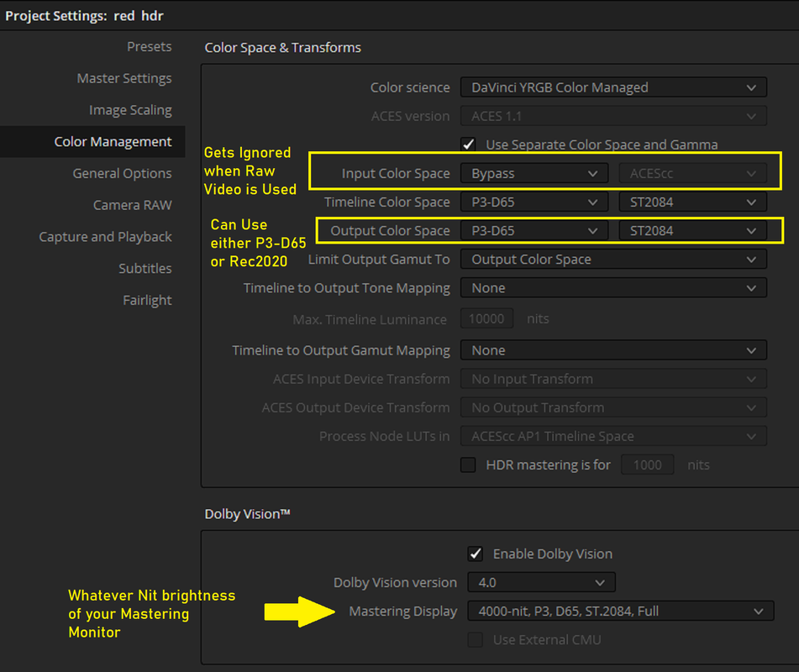Switch to Fairlight settings
Viewport: 799px width, 672px height.
147,300
